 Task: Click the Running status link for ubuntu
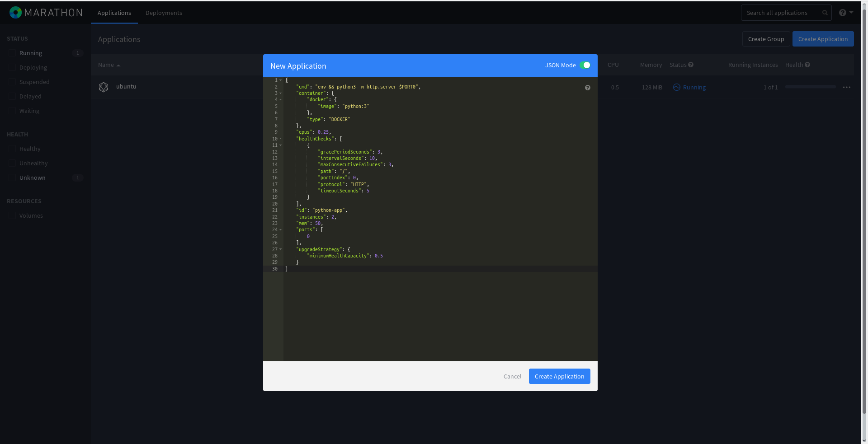point(694,88)
